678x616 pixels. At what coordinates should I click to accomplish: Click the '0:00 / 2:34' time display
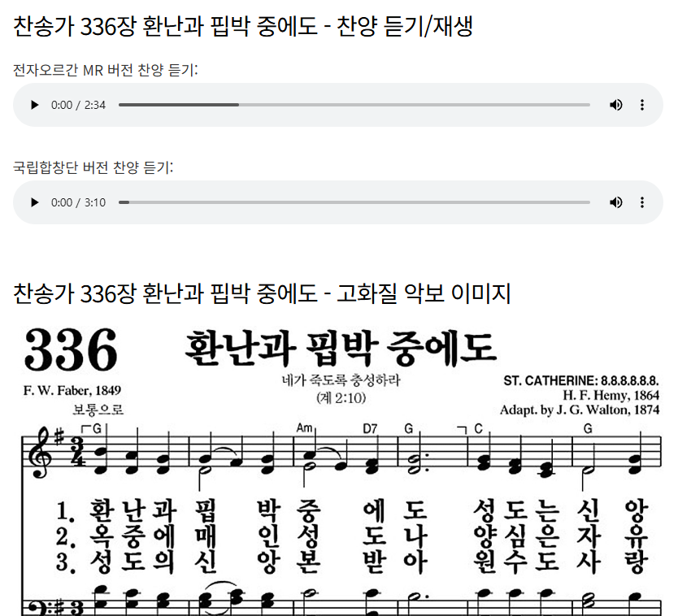tap(78, 105)
